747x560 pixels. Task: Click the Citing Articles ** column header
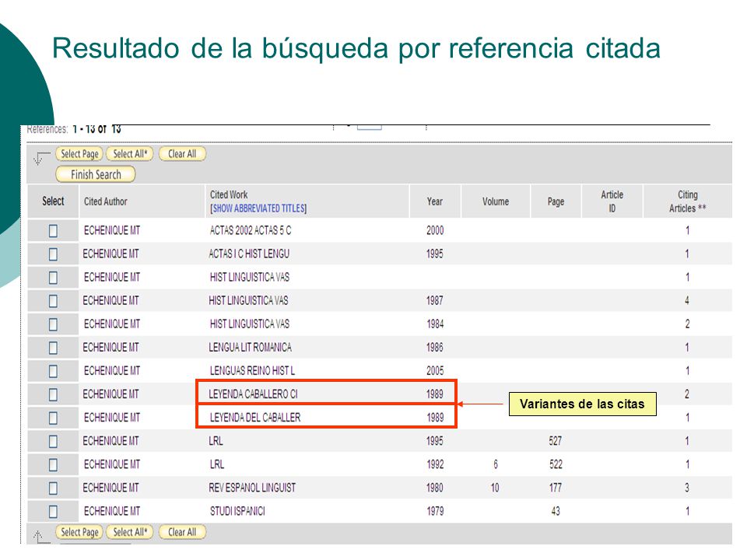click(687, 201)
